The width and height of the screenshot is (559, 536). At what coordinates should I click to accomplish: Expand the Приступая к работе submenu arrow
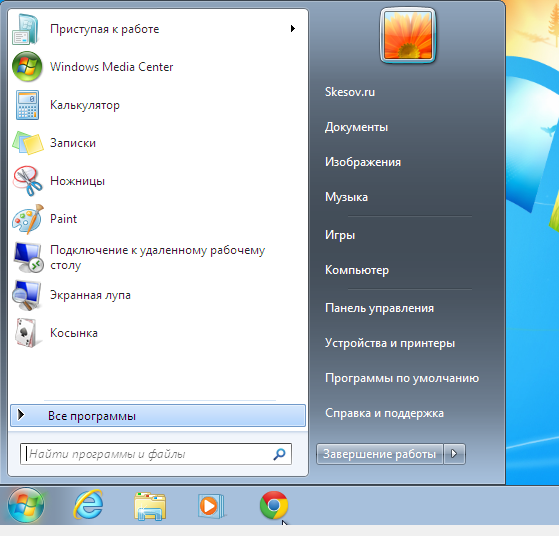tap(293, 29)
